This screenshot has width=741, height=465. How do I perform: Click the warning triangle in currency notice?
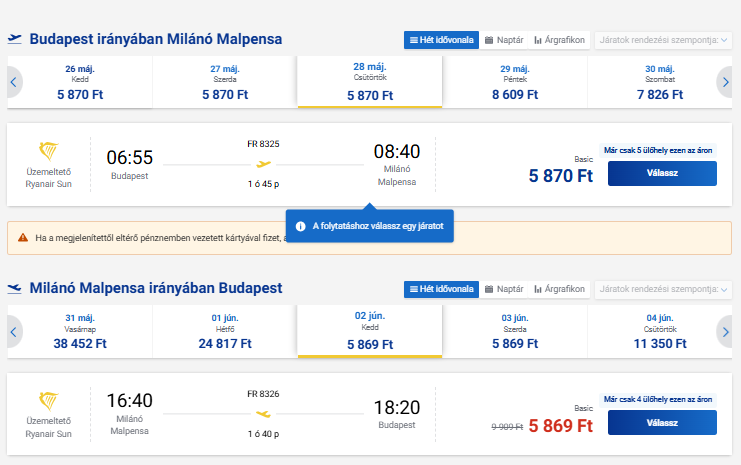pyautogui.click(x=22, y=238)
